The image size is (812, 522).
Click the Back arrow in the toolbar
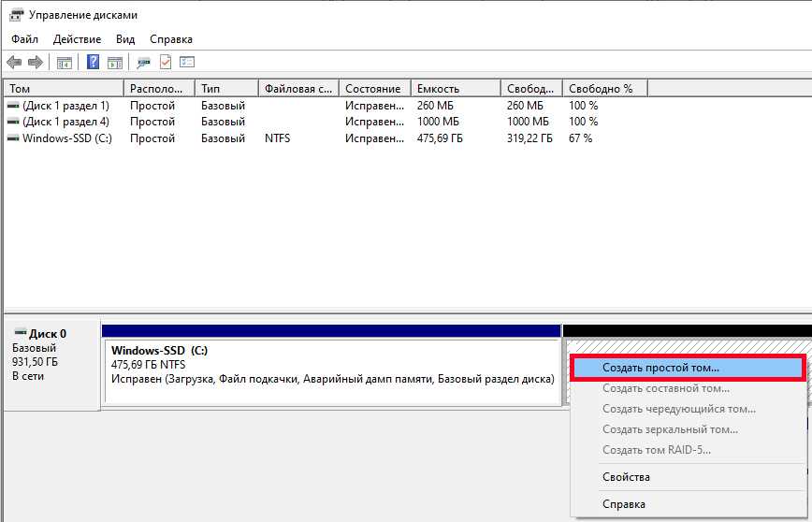pyautogui.click(x=14, y=63)
